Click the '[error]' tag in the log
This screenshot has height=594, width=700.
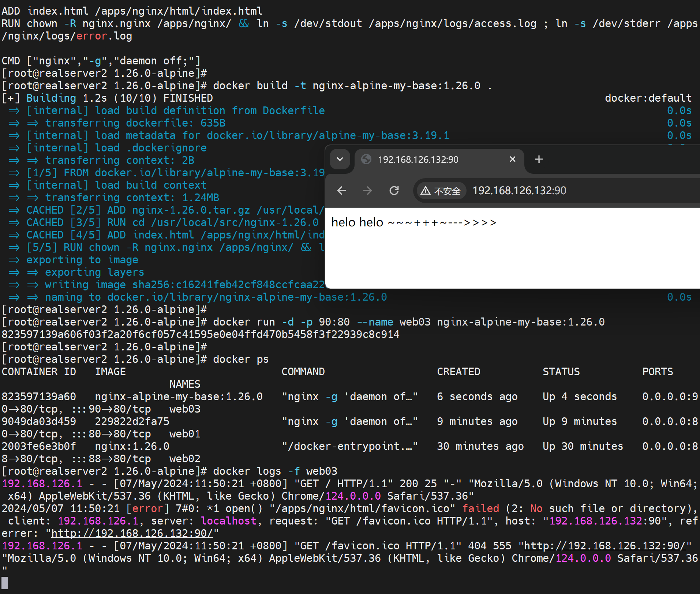pos(147,509)
